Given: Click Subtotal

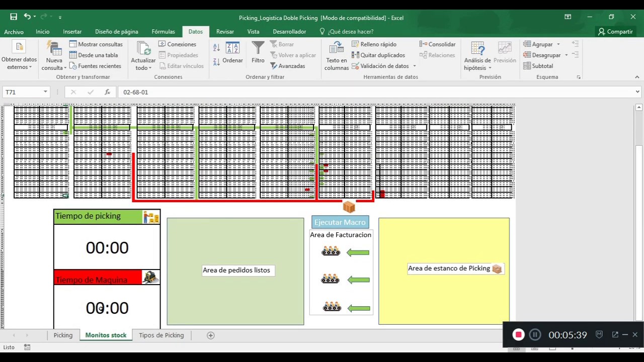Looking at the screenshot, I should (538, 66).
